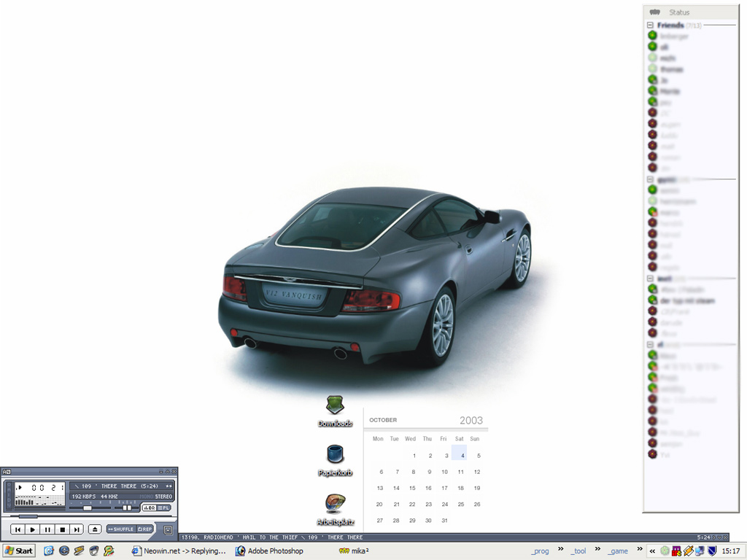747x560 pixels.
Task: Switch to Neowin.net browser taskbar item
Action: pyautogui.click(x=179, y=551)
